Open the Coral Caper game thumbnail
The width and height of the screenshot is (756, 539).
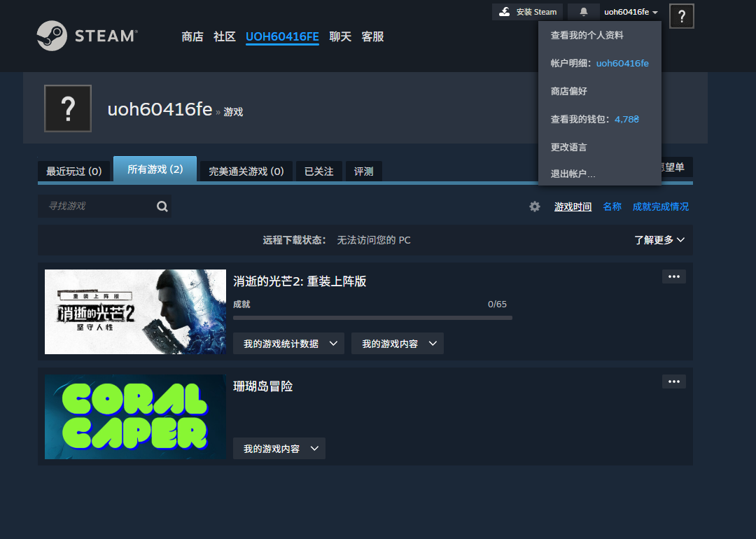tap(135, 417)
